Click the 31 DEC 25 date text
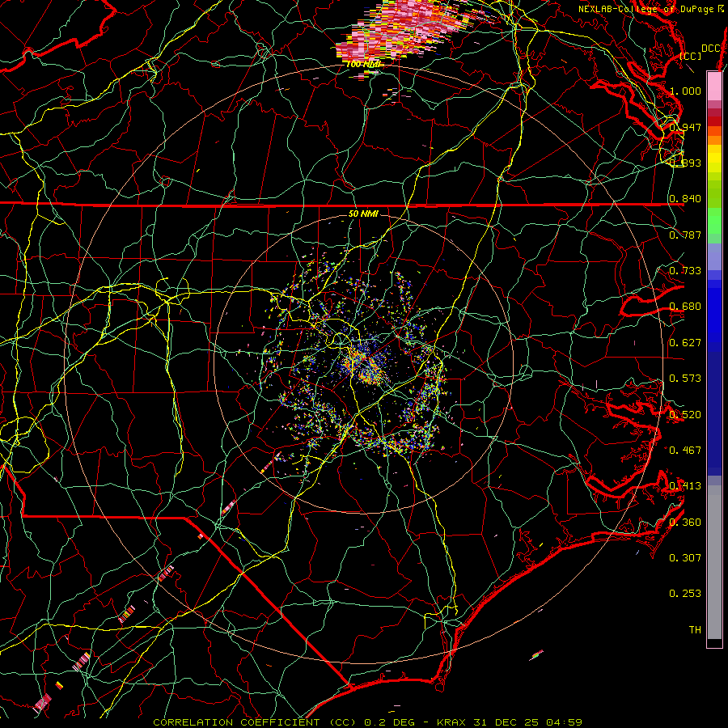The width and height of the screenshot is (728, 728). [506, 722]
